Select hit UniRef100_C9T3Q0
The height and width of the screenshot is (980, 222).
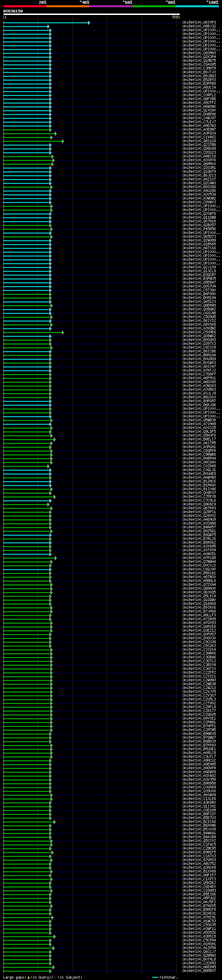tap(199, 290)
